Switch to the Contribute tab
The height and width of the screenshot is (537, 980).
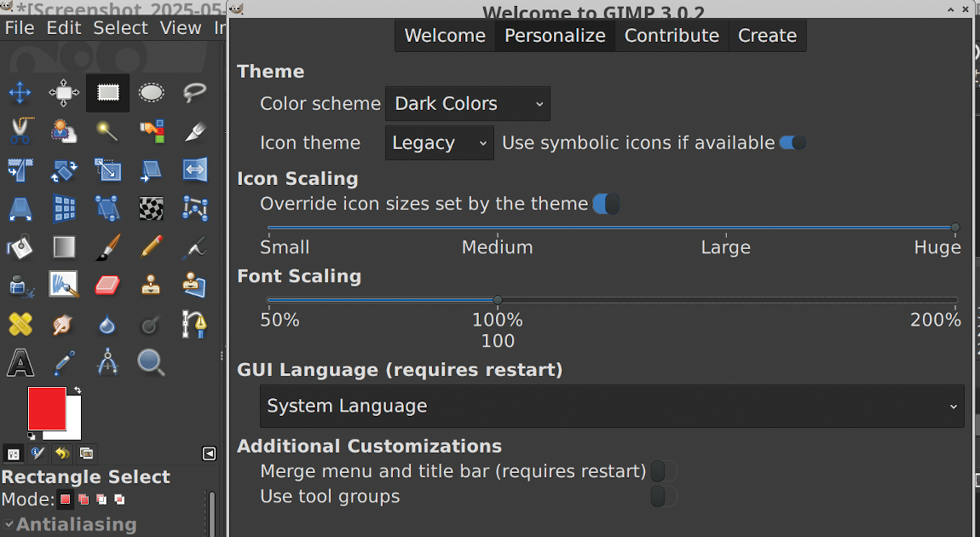tap(672, 36)
